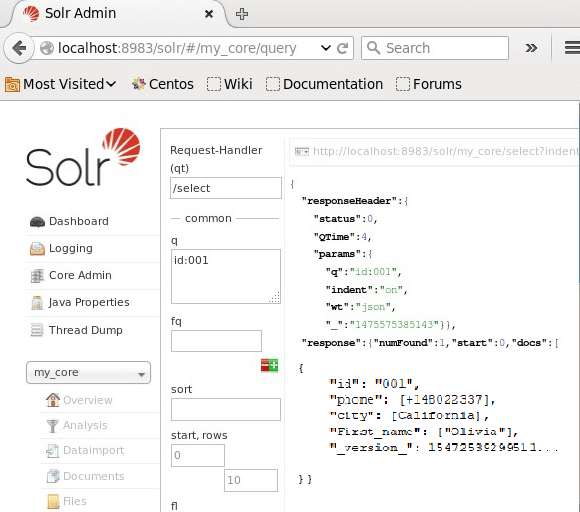Click the "QTime" line in response
This screenshot has width=580, height=512.
tap(343, 237)
